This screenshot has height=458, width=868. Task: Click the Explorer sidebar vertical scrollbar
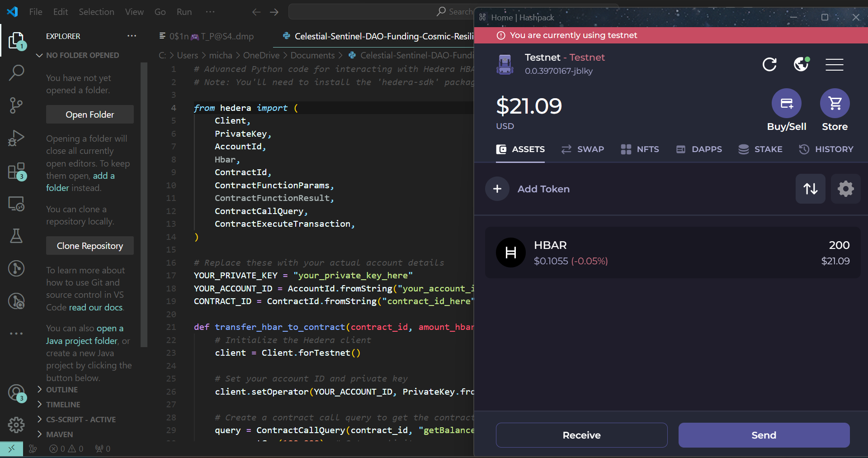pyautogui.click(x=144, y=205)
